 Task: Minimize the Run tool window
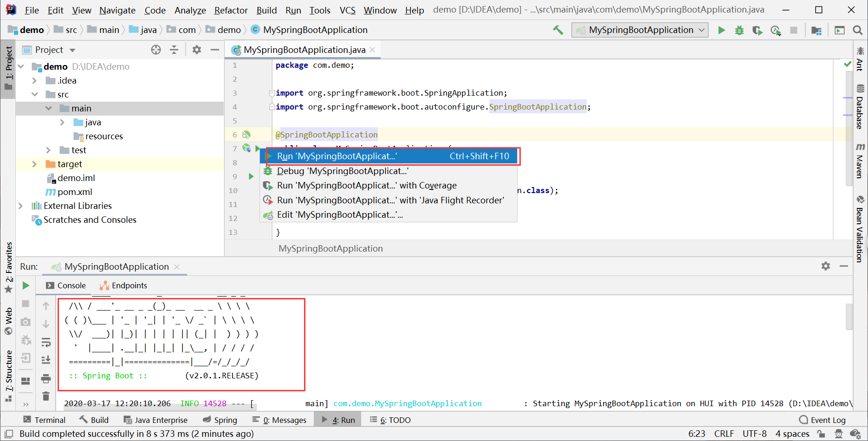click(x=844, y=266)
